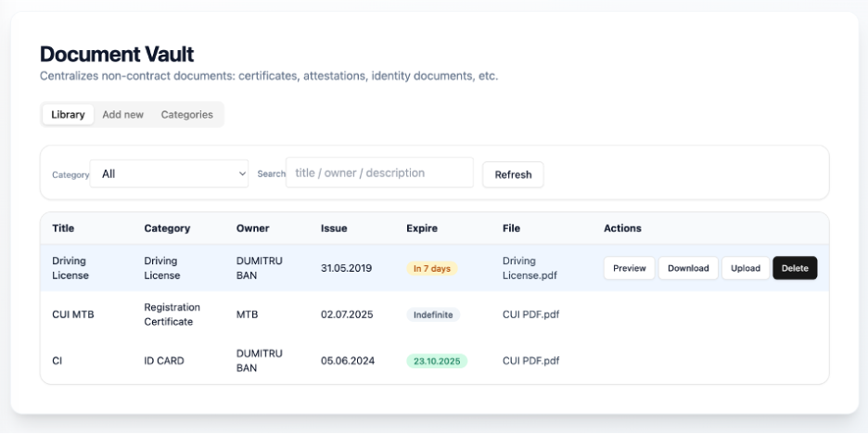Click the chevron arrow in Category select
The image size is (868, 434).
pos(243,173)
